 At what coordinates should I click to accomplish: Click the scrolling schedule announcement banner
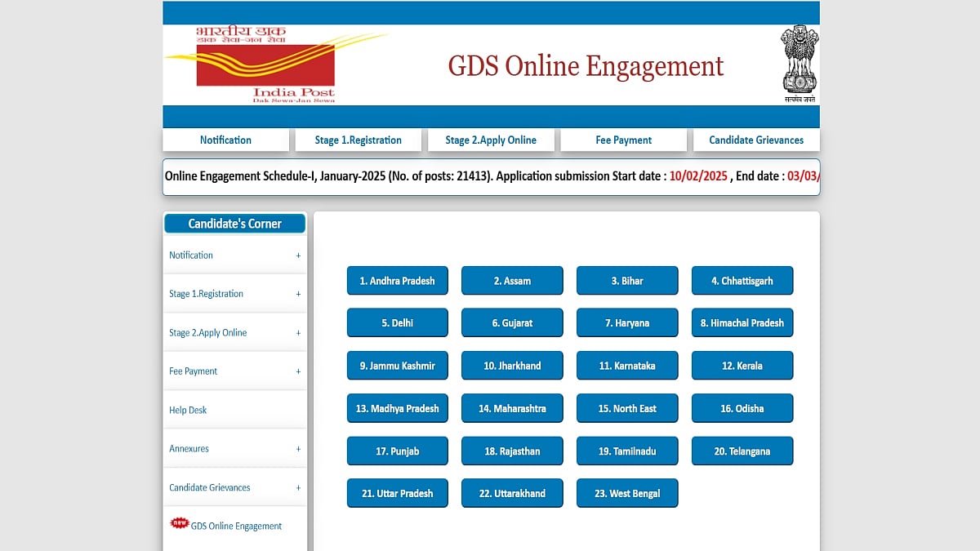[x=491, y=176]
